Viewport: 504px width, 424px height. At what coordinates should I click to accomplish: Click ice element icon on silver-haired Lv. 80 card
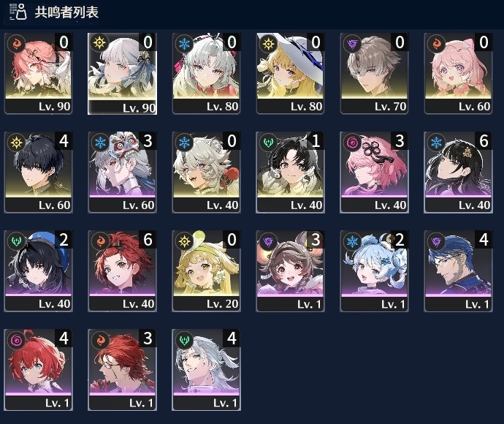pos(185,43)
